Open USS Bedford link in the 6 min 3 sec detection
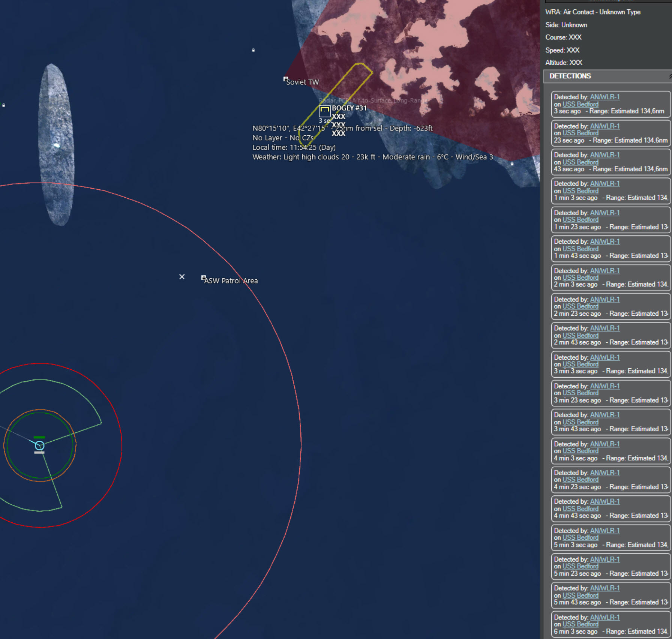The height and width of the screenshot is (639, 672). click(x=580, y=624)
